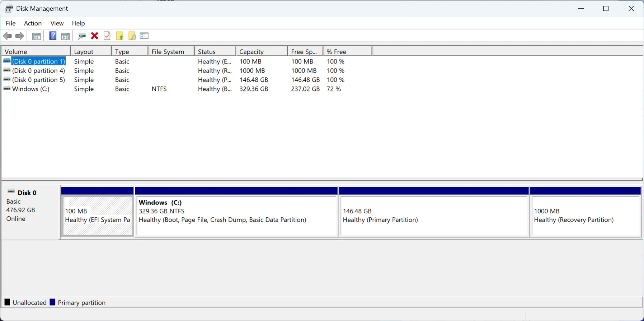Click the Back arrow toolbar icon
Viewport: 644px width, 321px height.
click(7, 36)
